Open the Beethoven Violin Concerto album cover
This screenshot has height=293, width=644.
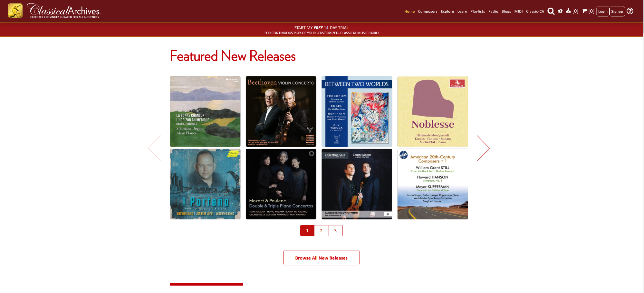281,112
